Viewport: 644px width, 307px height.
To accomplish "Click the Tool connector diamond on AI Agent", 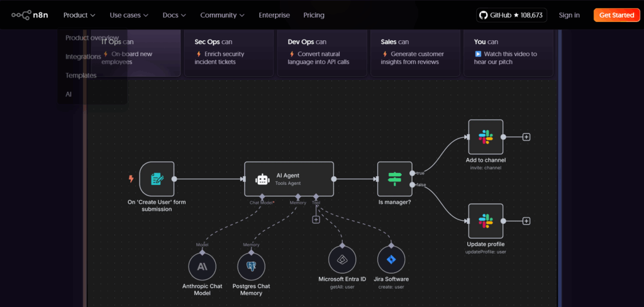I will 316,196.
